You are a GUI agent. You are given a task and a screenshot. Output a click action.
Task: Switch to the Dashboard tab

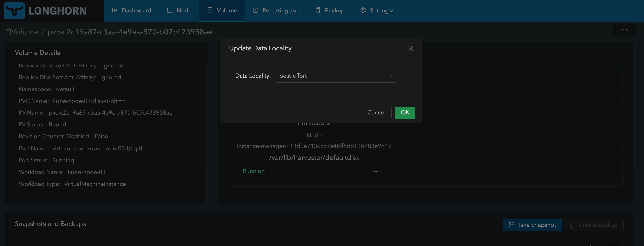tap(132, 11)
